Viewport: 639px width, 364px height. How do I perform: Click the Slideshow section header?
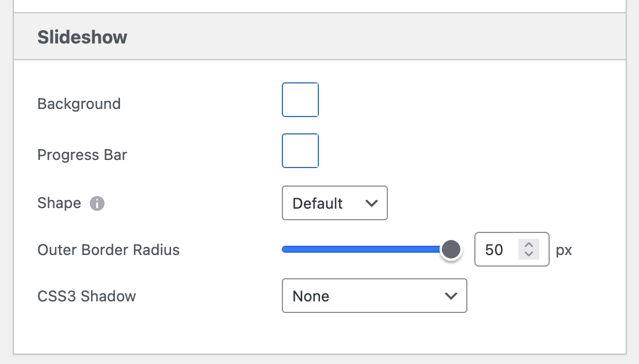coord(82,37)
